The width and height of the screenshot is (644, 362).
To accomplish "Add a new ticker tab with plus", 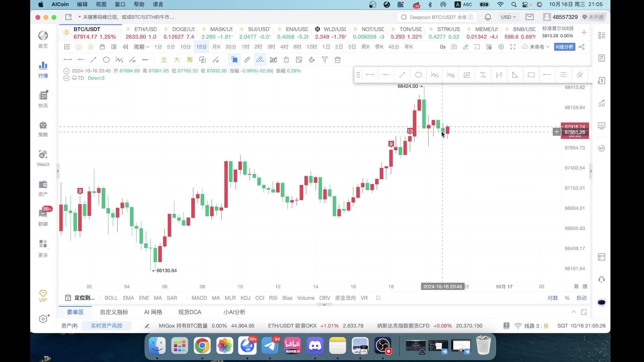I will pyautogui.click(x=584, y=33).
